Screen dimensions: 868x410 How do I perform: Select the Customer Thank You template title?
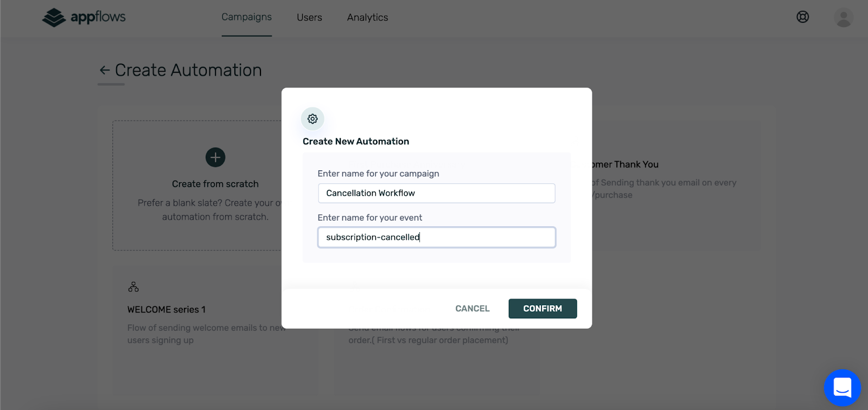coord(625,164)
